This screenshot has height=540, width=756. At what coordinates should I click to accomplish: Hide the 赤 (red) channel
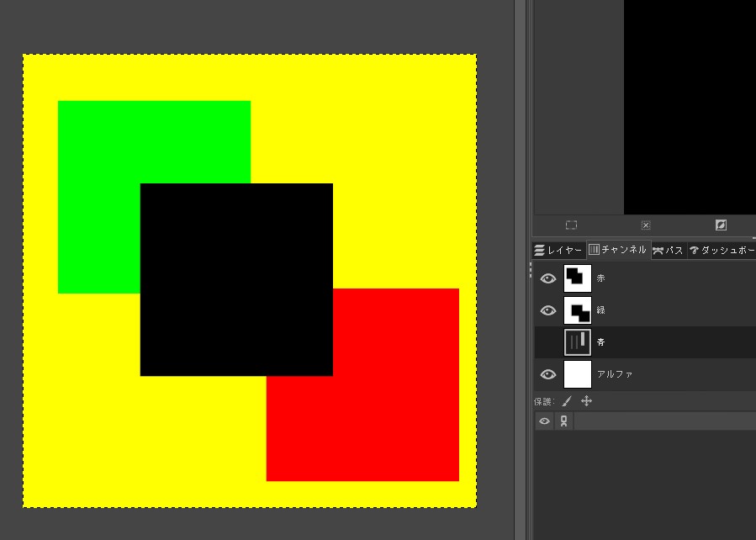[548, 278]
